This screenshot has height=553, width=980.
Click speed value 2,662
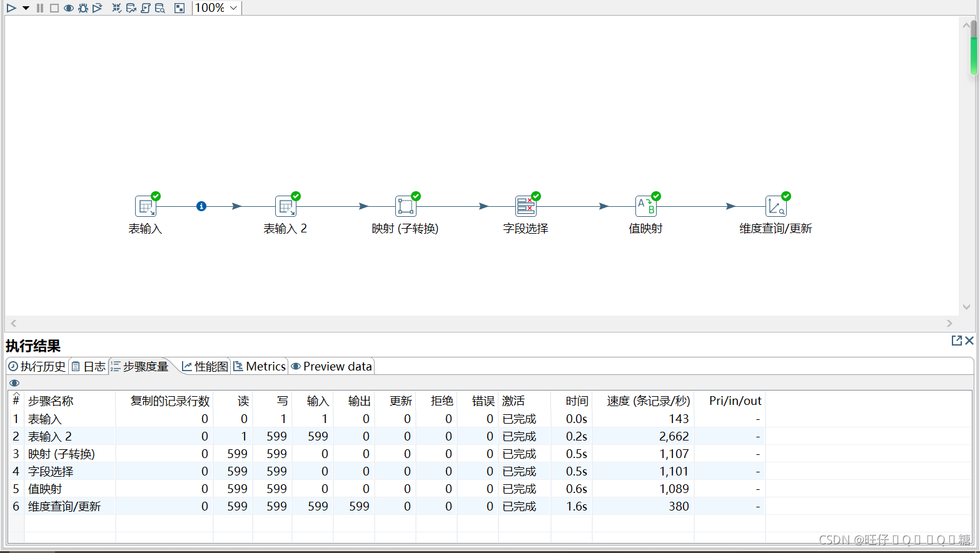pos(674,436)
